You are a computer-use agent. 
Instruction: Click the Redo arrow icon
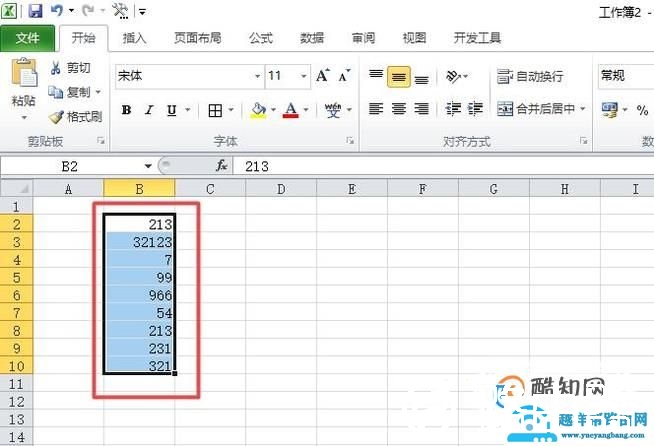tap(88, 10)
